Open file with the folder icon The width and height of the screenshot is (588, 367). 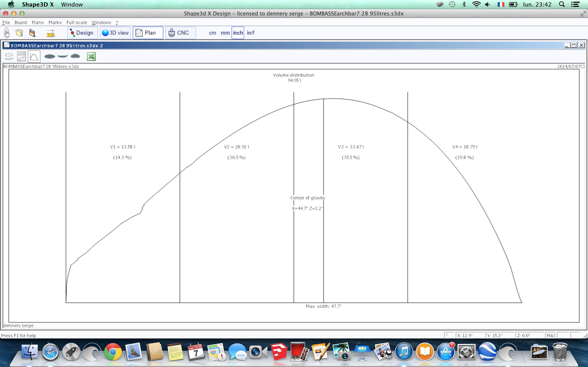(x=19, y=33)
